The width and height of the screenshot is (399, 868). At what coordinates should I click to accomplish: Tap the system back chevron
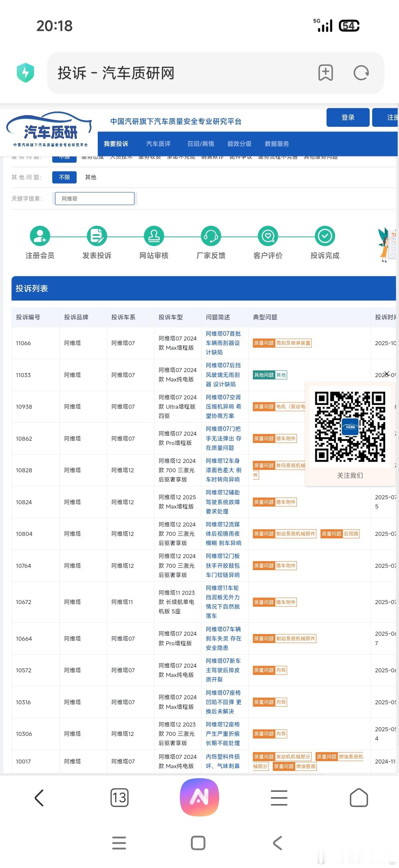(x=277, y=843)
